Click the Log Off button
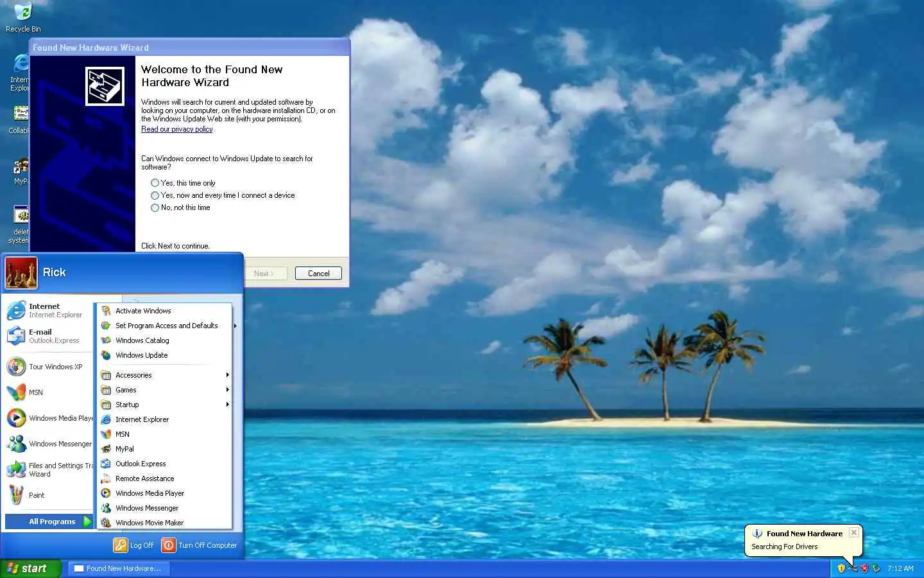 pos(133,545)
